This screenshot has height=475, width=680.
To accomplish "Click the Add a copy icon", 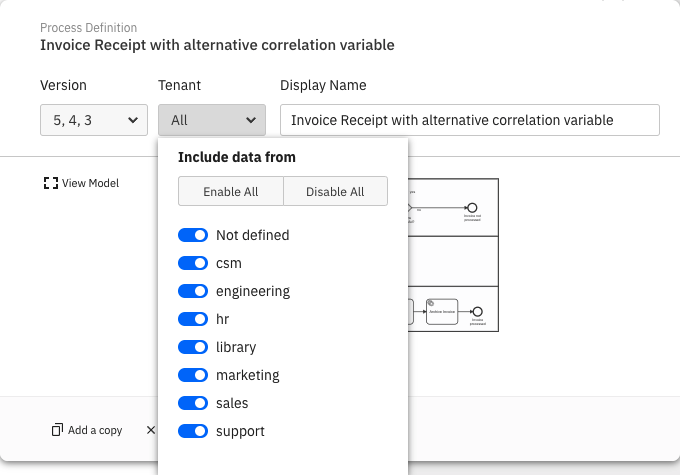I will (57, 430).
